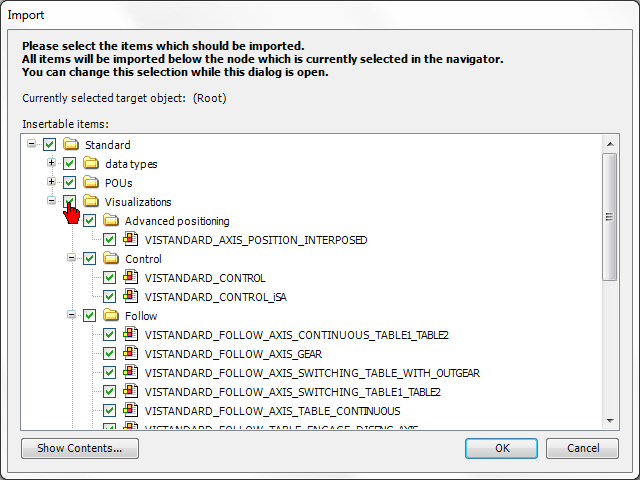Click the POUs folder icon
The height and width of the screenshot is (480, 640).
[90, 183]
